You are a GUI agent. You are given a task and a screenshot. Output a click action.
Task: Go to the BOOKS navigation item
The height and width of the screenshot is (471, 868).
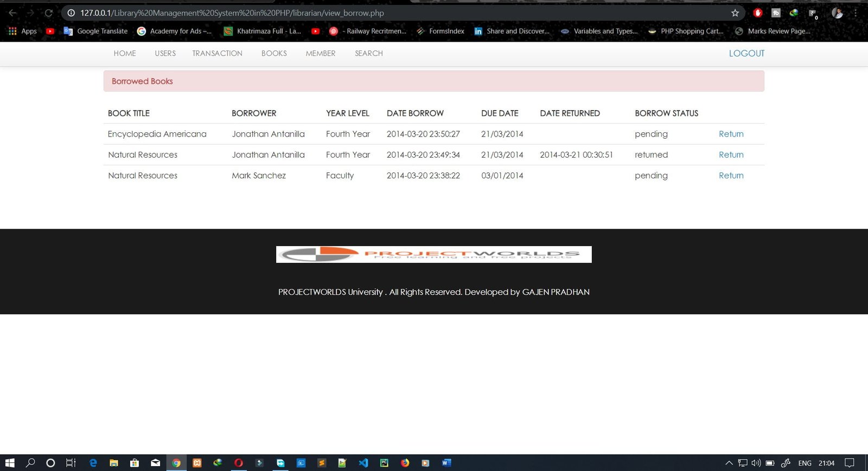pos(274,54)
